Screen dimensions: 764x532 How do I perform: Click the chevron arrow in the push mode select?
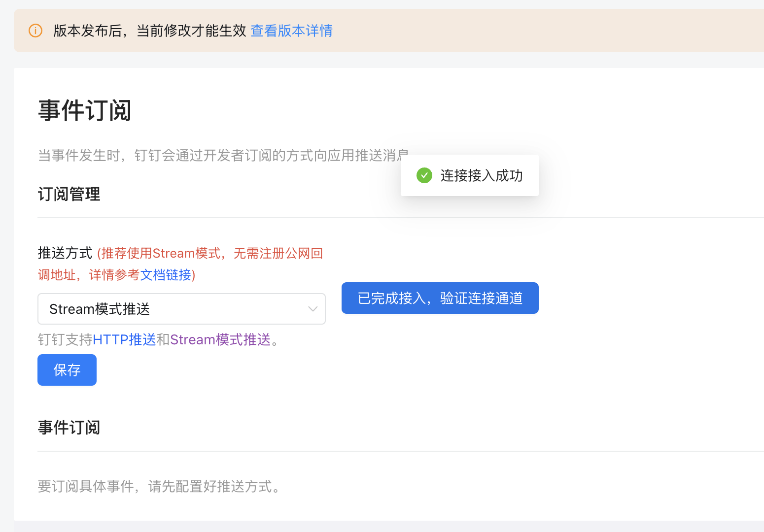click(313, 309)
